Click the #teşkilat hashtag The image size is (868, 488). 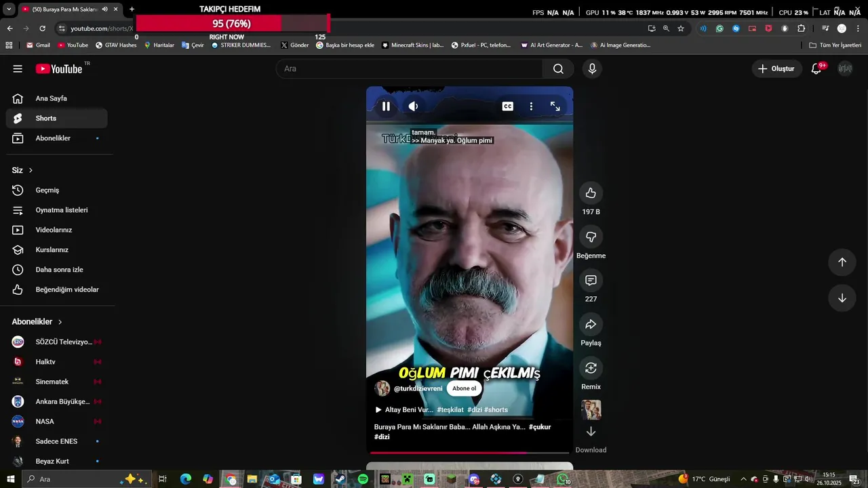tap(450, 409)
